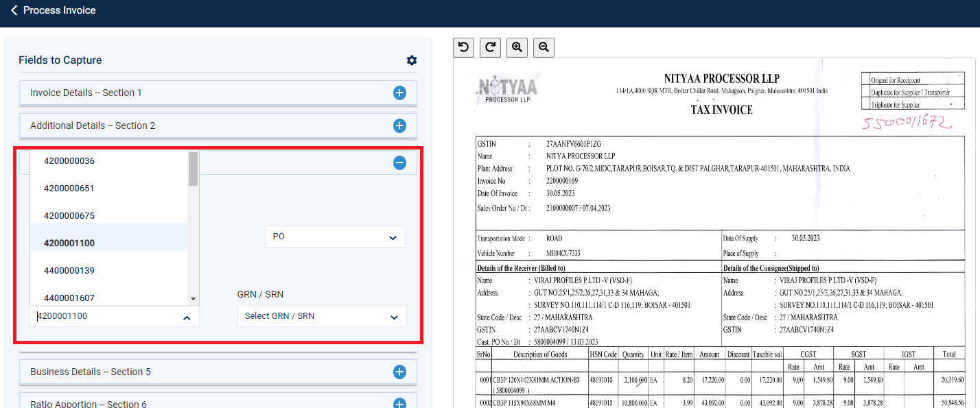The width and height of the screenshot is (980, 408).
Task: Pick 4200000675 from the dropdown options
Action: point(108,216)
